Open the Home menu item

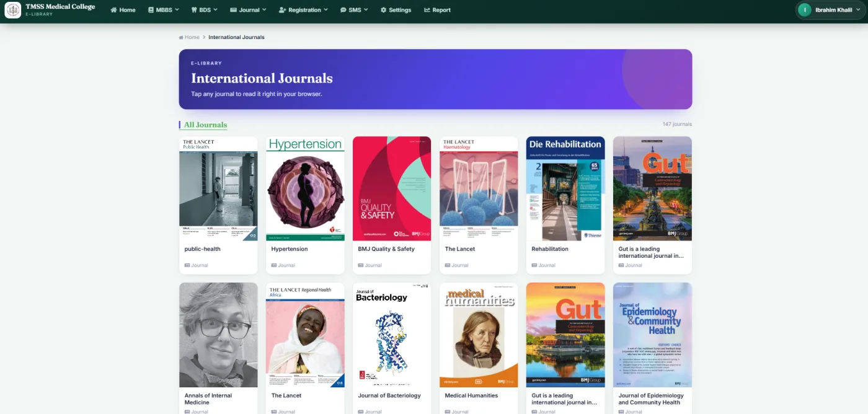[123, 10]
